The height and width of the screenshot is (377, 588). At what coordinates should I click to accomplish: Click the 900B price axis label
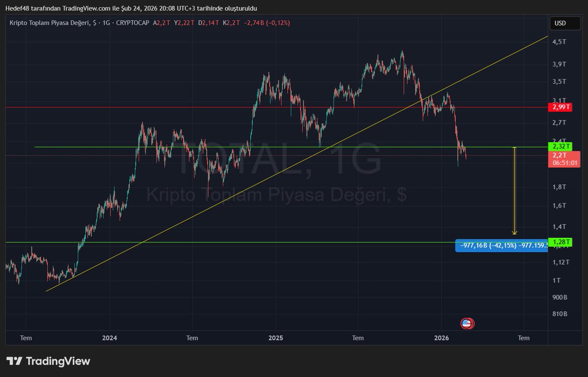pyautogui.click(x=560, y=297)
